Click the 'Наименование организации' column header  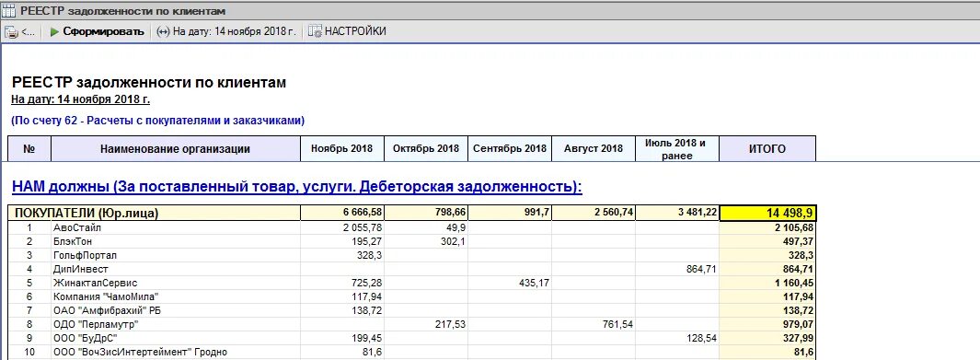[x=175, y=149]
